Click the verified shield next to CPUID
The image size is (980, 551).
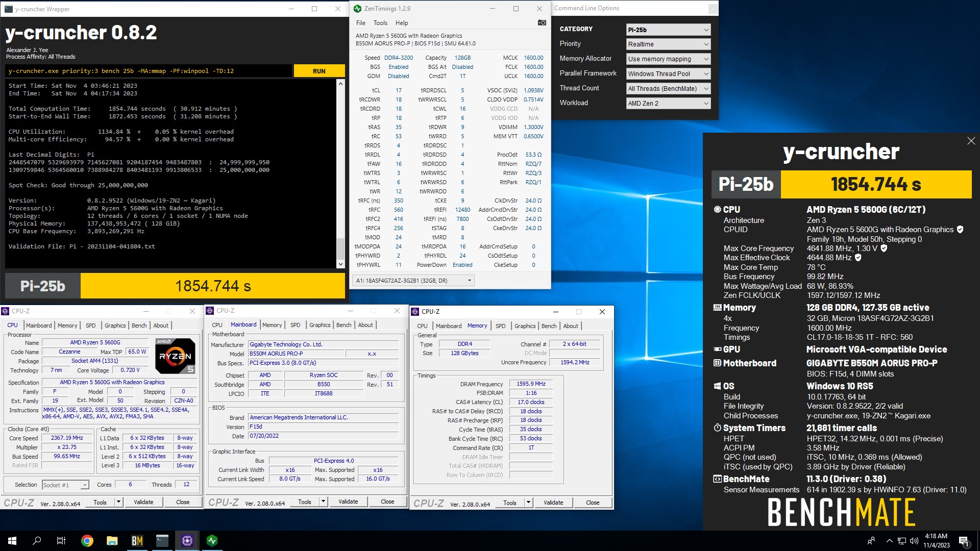[960, 230]
